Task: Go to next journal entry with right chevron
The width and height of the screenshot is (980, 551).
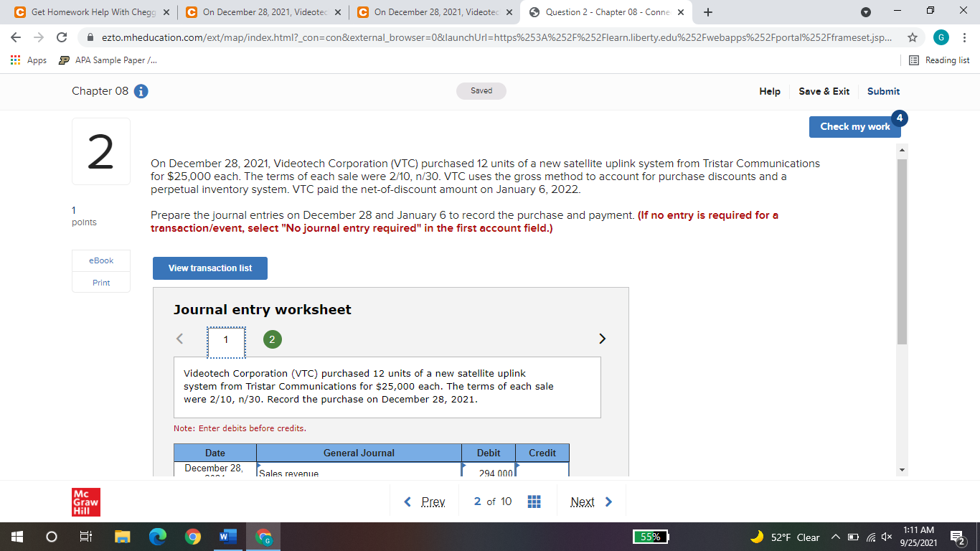Action: click(602, 339)
